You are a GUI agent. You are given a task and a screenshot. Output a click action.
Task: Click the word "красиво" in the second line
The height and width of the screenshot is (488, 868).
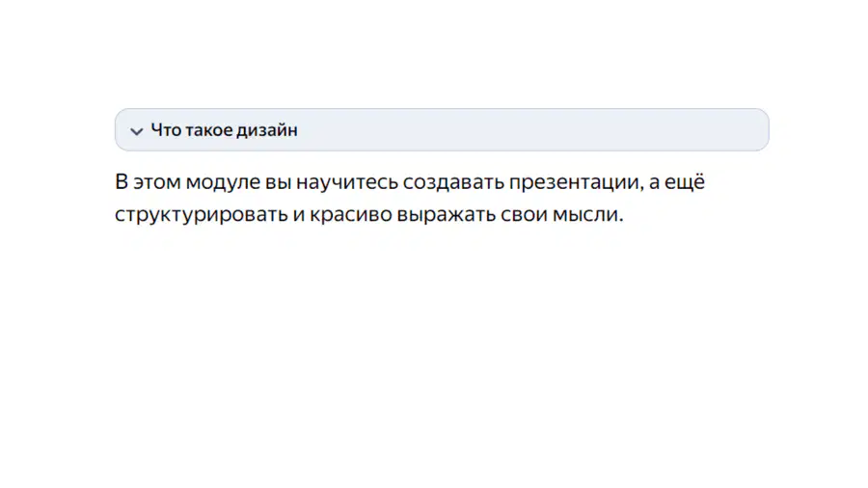(x=350, y=215)
